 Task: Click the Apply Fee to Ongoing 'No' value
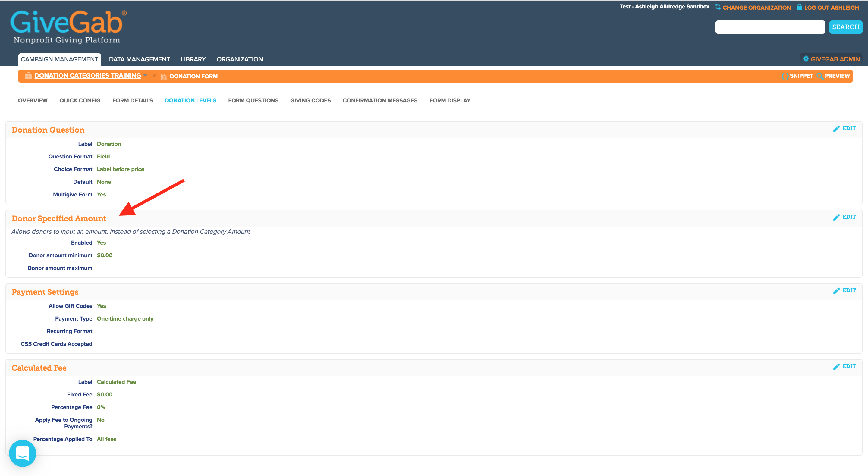coord(100,420)
